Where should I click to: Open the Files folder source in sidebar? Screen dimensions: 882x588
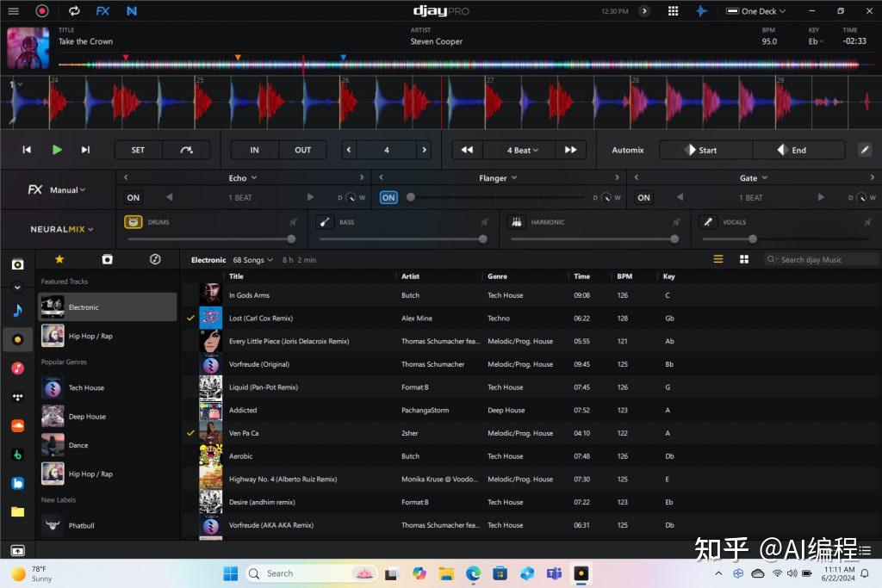click(17, 511)
